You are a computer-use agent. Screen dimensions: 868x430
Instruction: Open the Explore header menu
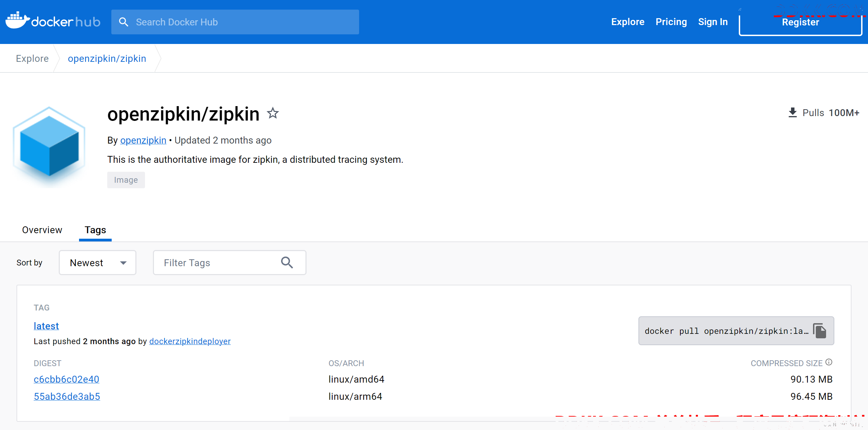(628, 22)
